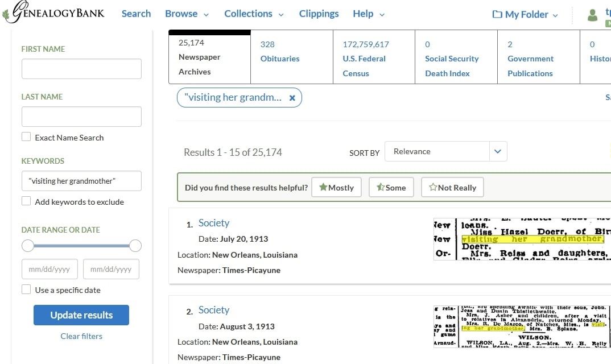Expand the Browse menu
This screenshot has height=364, width=611.
187,14
